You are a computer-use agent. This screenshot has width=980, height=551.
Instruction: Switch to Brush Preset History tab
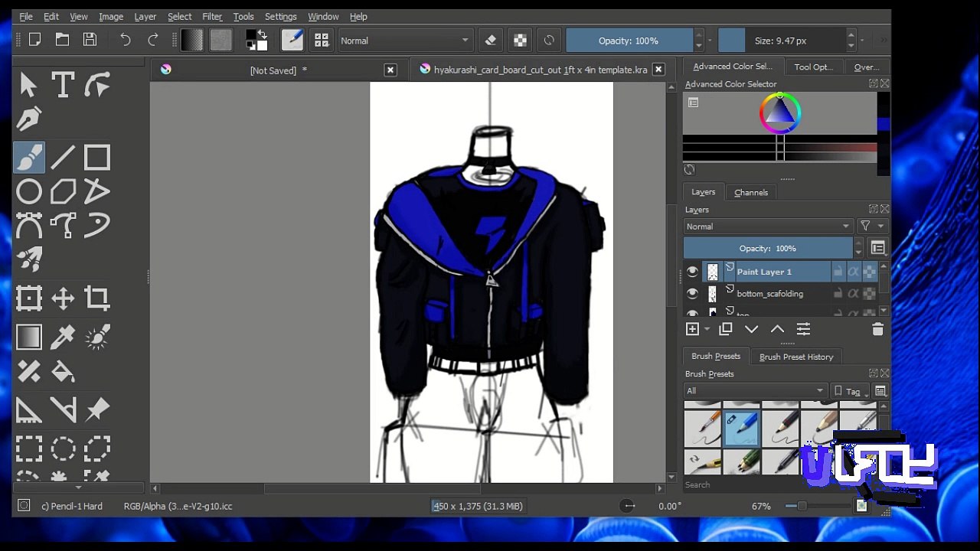(796, 357)
